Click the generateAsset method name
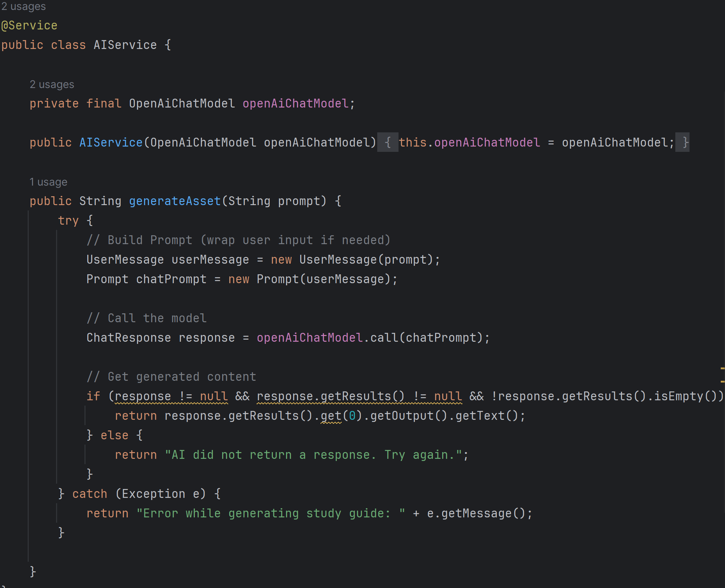 (175, 201)
